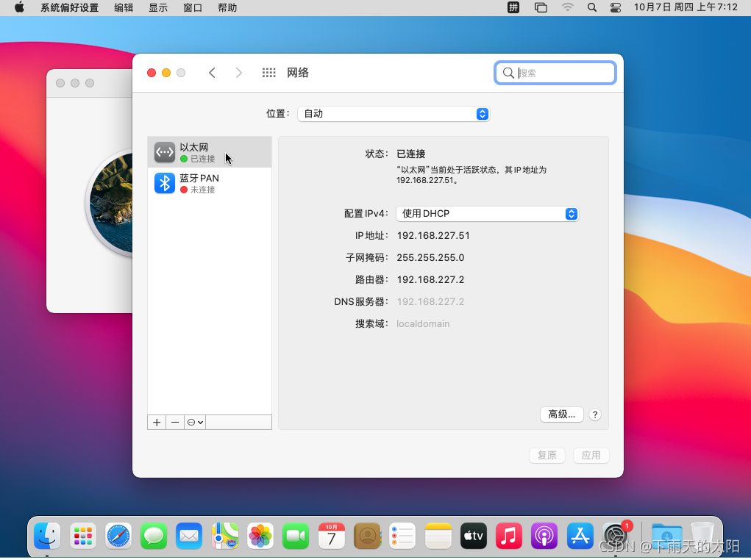The height and width of the screenshot is (560, 751).
Task: Click the screen mirroring menu bar icon
Action: click(x=541, y=7)
